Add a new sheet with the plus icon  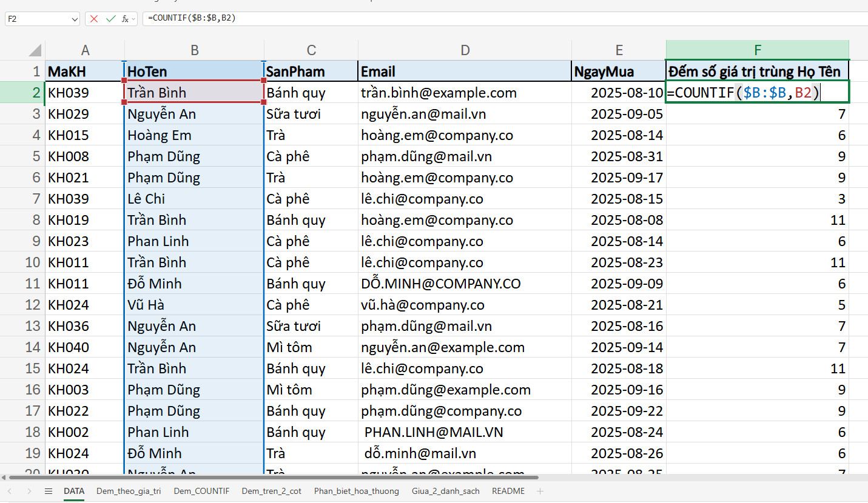pos(540,491)
